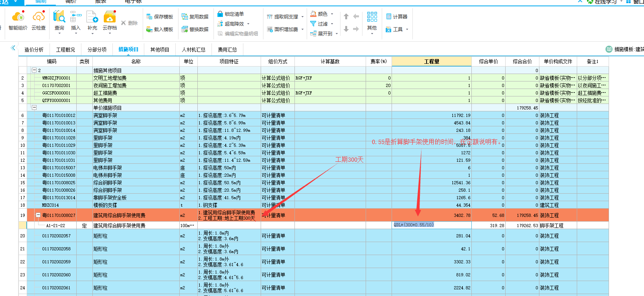Open the 云存档 cloud archive
This screenshot has width=644, height=296.
coord(110,22)
